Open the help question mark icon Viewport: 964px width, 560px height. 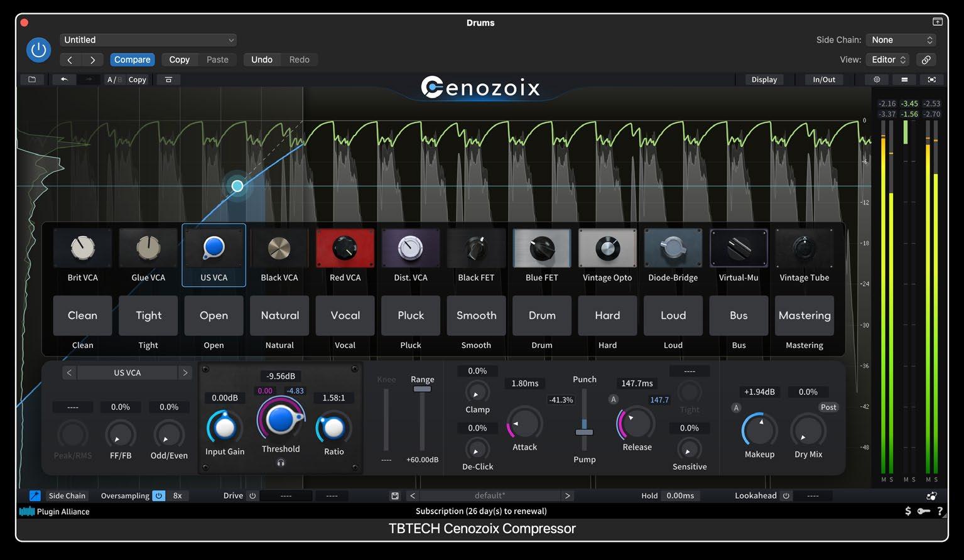tap(940, 511)
